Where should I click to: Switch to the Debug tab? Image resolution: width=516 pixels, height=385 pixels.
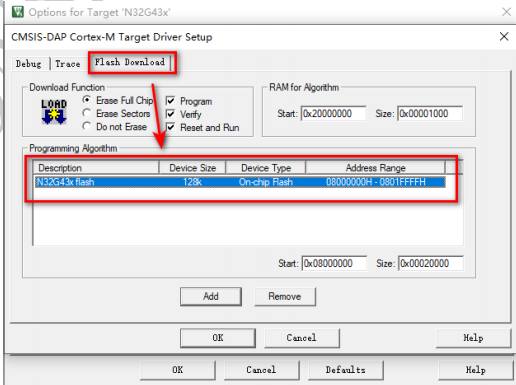tap(29, 64)
